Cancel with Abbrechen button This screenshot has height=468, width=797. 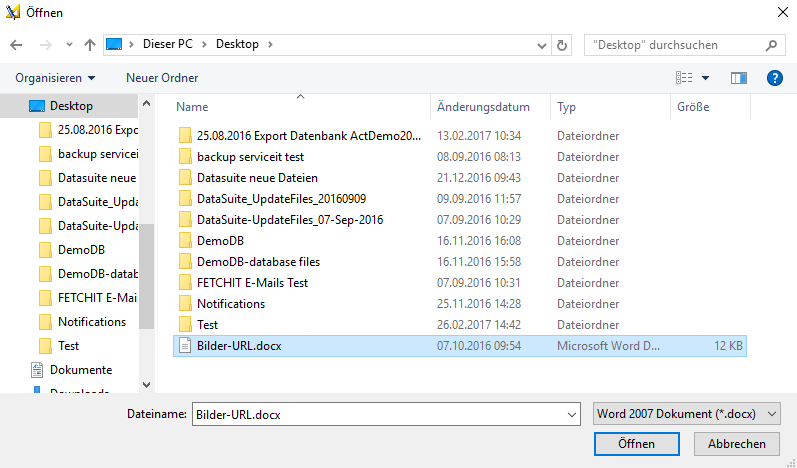pyautogui.click(x=737, y=444)
